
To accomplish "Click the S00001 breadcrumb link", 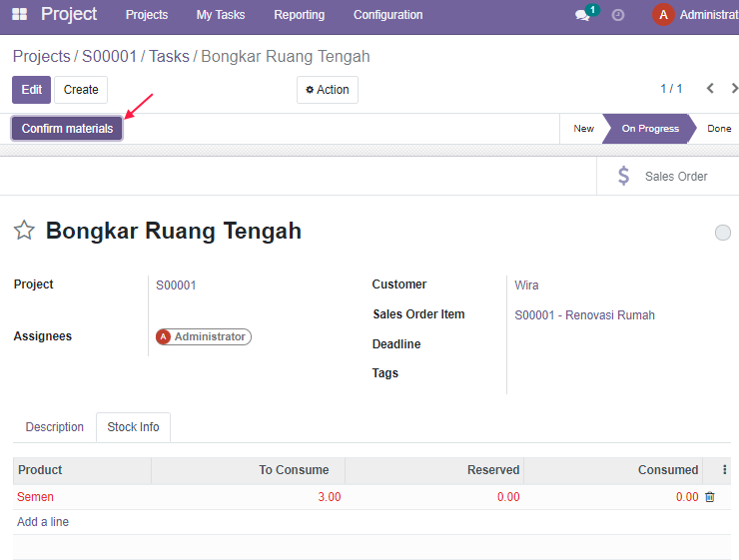I will coord(109,56).
